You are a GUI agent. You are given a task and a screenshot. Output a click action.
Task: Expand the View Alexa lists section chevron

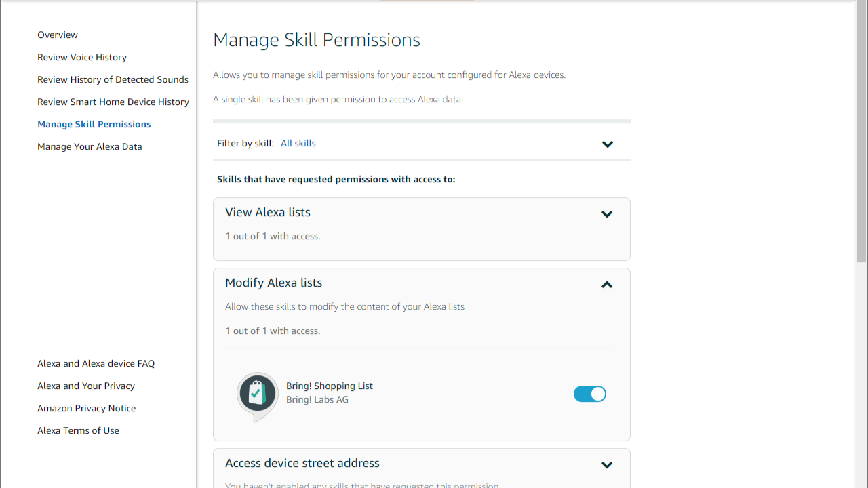607,214
